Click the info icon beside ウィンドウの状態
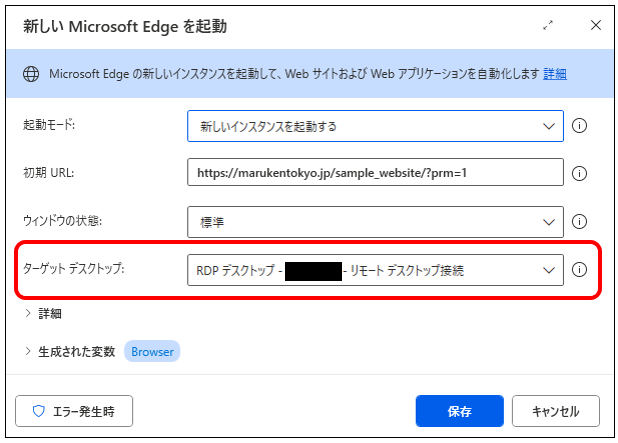Viewport: 618px width, 443px height. coord(579,222)
